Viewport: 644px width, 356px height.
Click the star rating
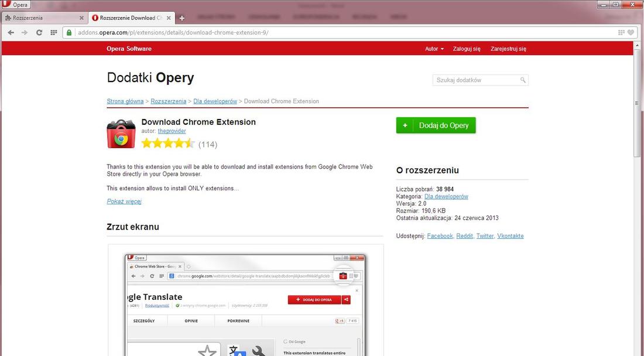click(167, 143)
